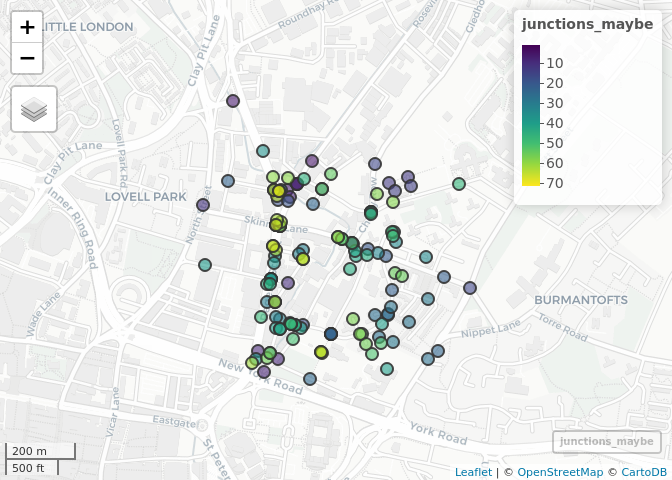This screenshot has width=672, height=480.
Task: Zoom in with the plus button
Action: pos(27,27)
